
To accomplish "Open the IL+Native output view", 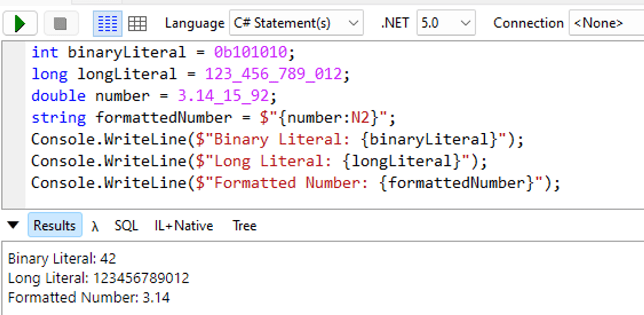I will pos(183,226).
